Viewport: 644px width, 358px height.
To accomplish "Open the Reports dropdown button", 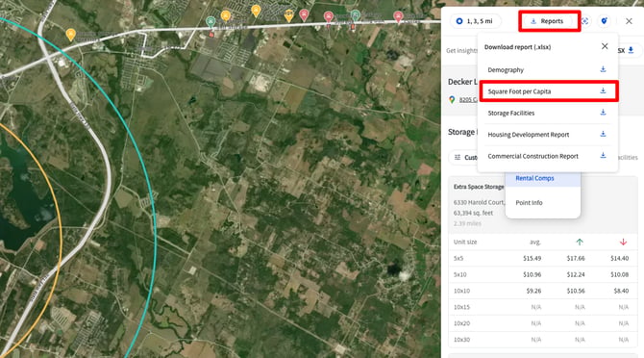I will point(548,21).
